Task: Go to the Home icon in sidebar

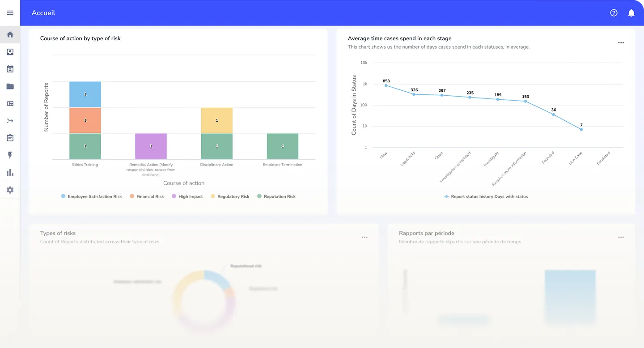Action: coord(10,34)
